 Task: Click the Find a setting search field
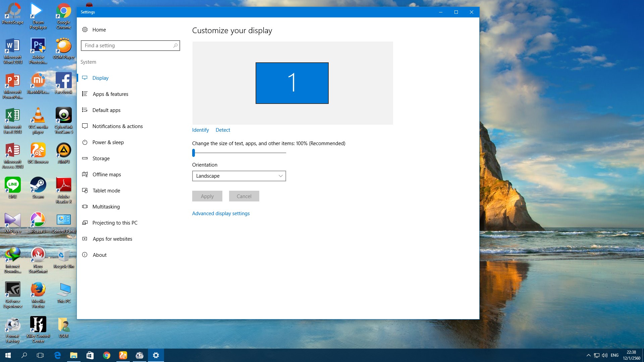[127, 46]
